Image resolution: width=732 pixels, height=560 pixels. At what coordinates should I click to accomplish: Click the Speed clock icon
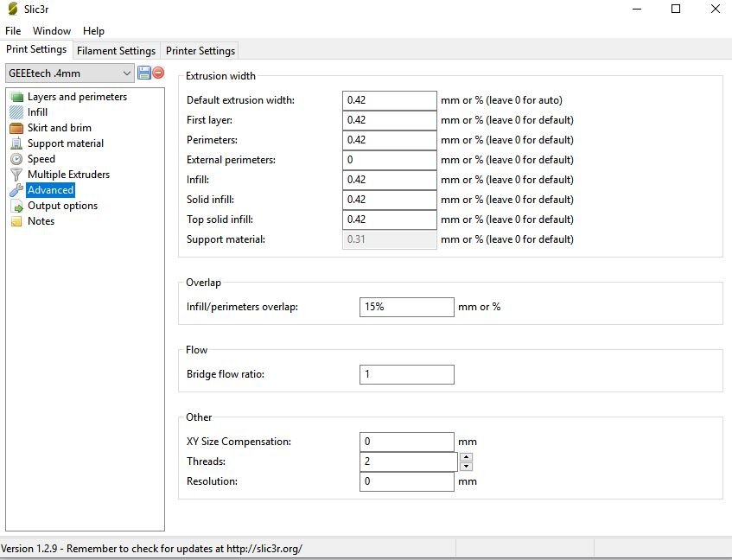pyautogui.click(x=16, y=159)
